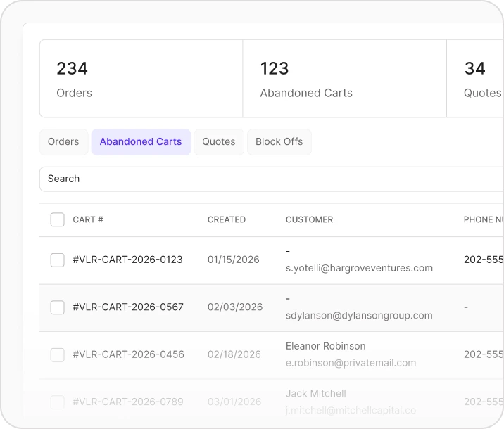Switch to the Abandoned Carts tab
This screenshot has height=429, width=504.
[141, 141]
